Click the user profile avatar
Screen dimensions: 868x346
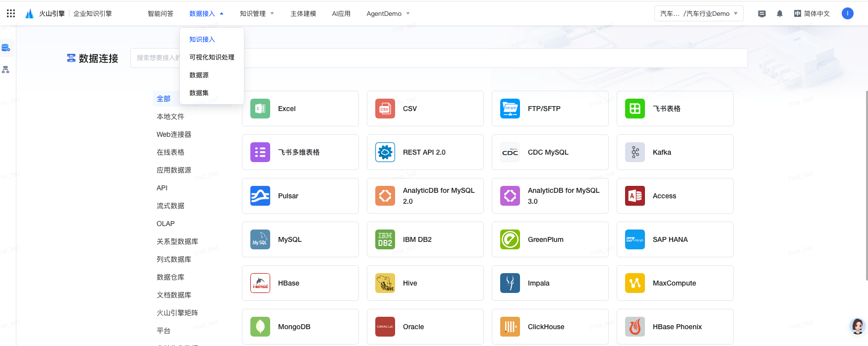tap(847, 13)
